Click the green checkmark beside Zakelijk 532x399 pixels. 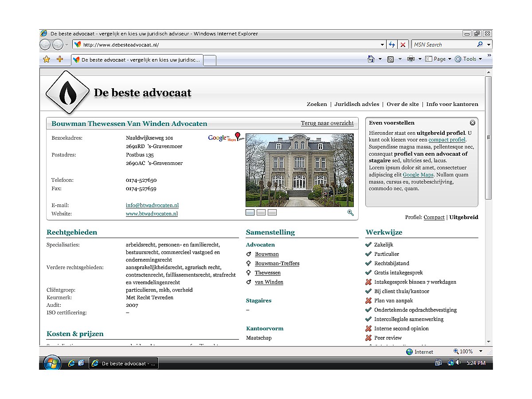(369, 244)
